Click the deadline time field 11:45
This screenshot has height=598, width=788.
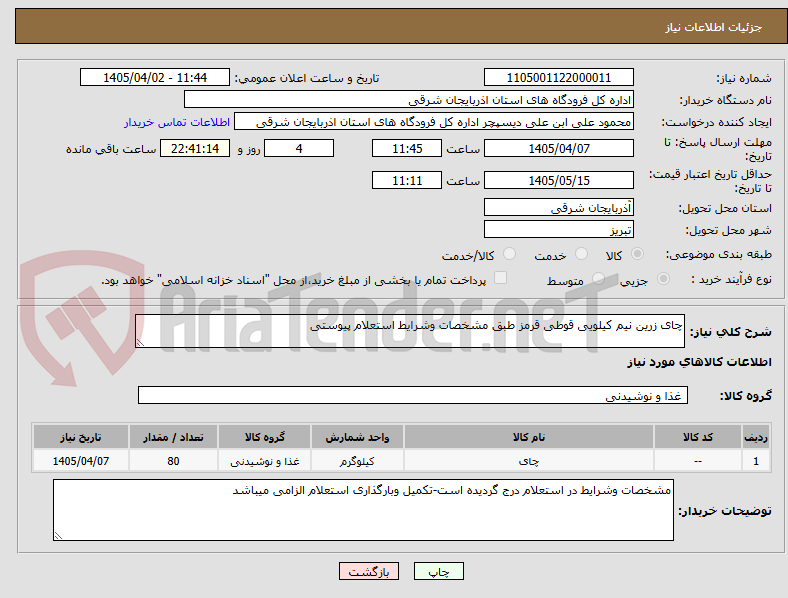pos(407,148)
